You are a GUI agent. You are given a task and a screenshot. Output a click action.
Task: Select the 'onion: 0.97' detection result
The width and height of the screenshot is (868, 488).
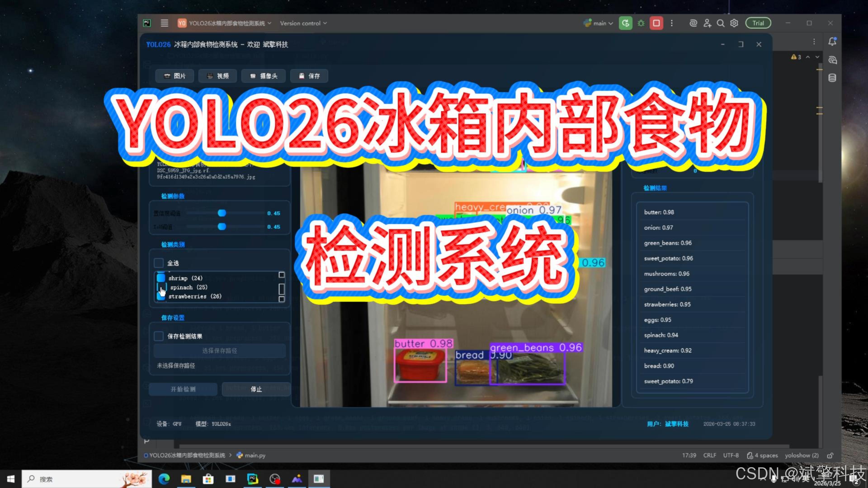692,228
